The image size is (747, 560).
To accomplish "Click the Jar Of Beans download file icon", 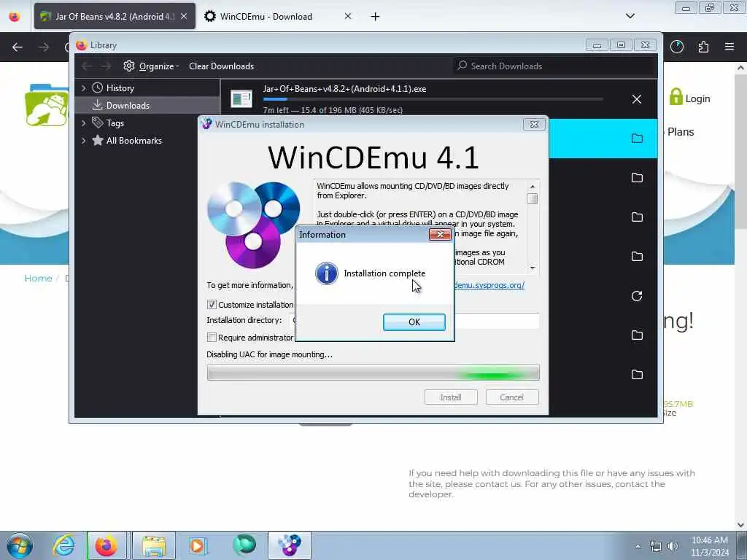I will 241,98.
